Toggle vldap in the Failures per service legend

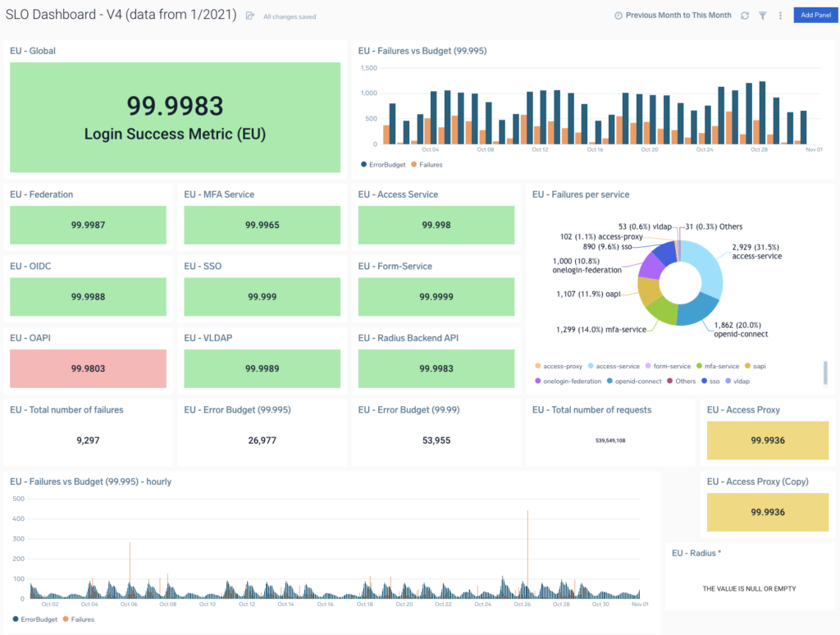tap(736, 381)
